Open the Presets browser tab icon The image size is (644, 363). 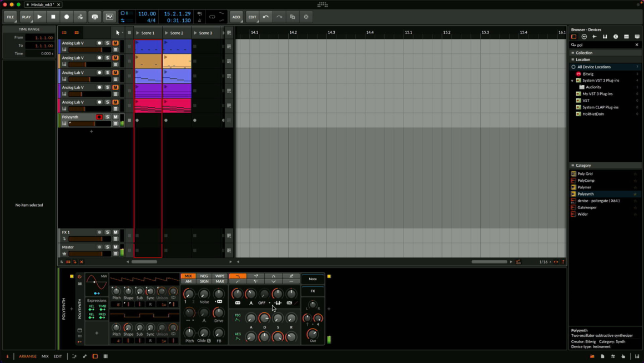(584, 37)
